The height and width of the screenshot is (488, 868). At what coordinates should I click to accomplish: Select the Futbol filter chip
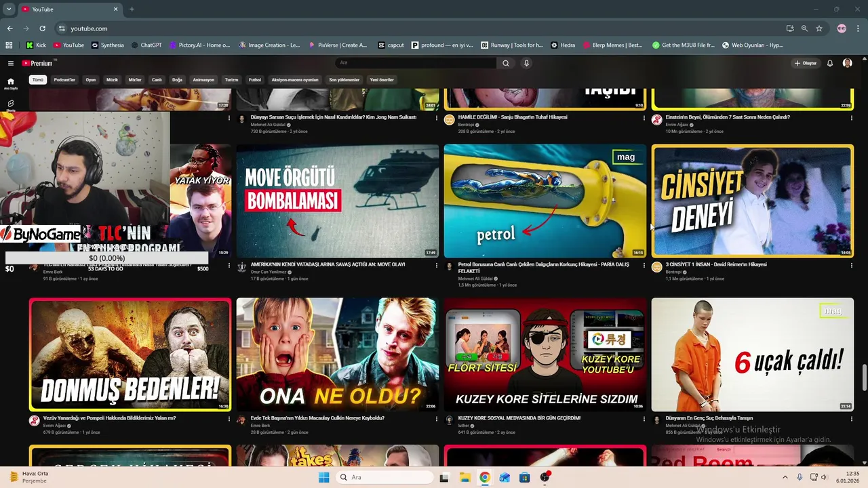tap(255, 80)
